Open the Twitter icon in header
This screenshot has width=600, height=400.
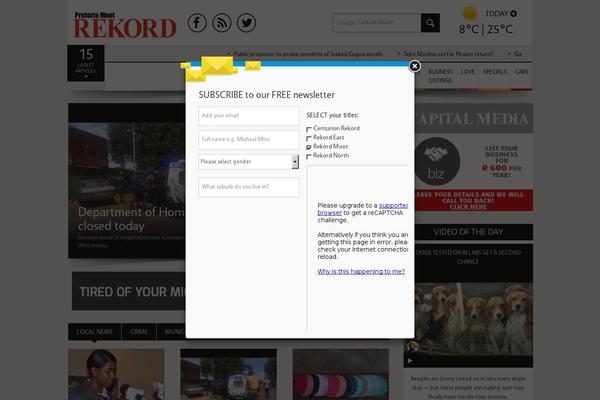click(246, 23)
